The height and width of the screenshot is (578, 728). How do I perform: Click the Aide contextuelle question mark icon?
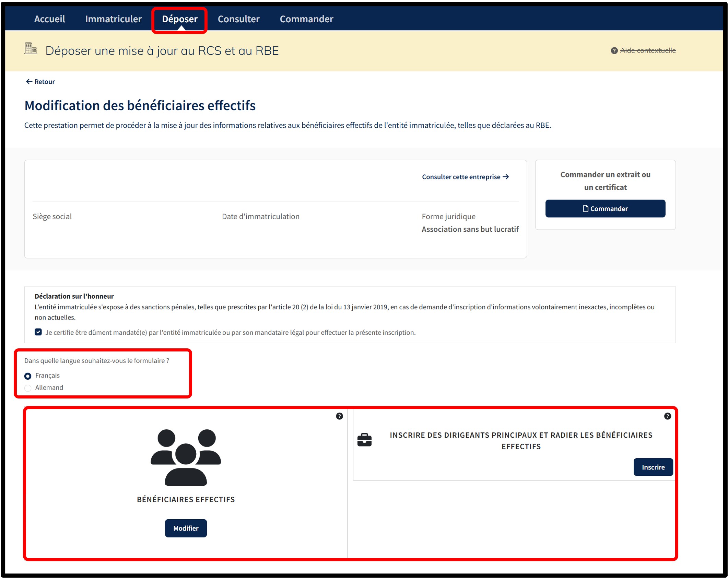[614, 51]
